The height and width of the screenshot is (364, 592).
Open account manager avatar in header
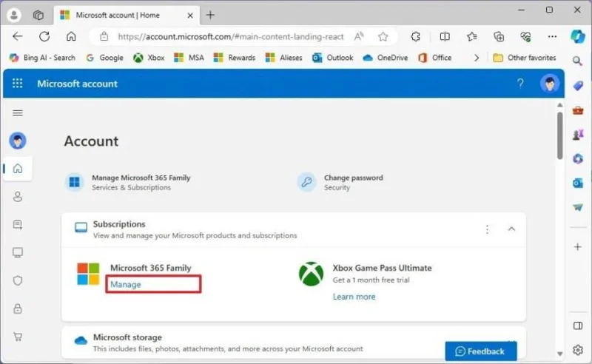[549, 84]
